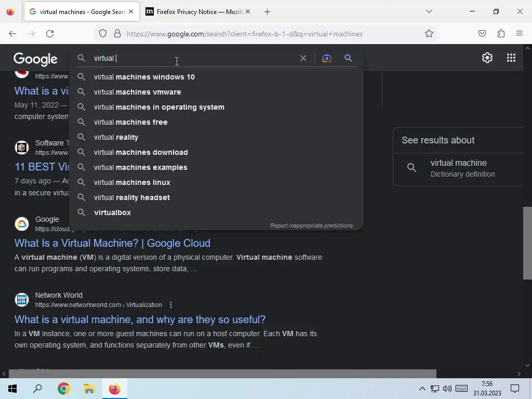Open the Google apps grid
Image resolution: width=532 pixels, height=399 pixels.
click(511, 58)
